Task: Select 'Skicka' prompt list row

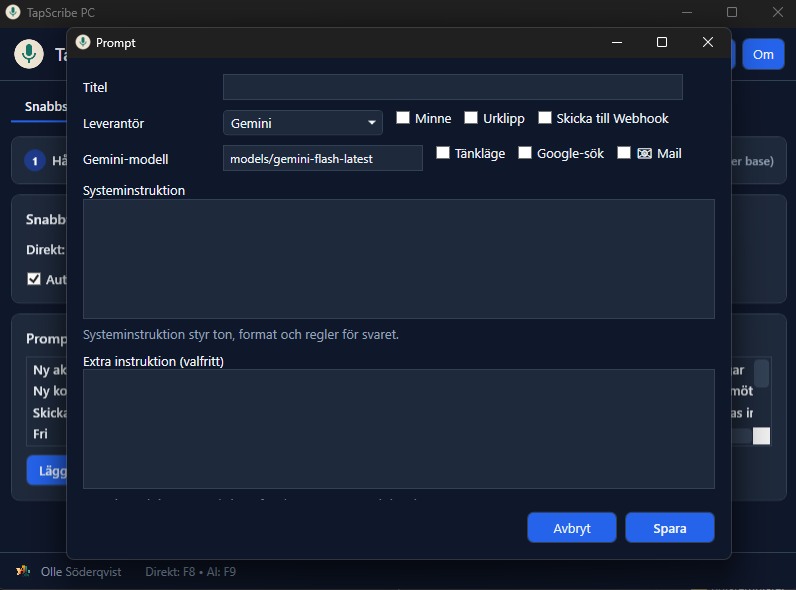Action: (49, 413)
